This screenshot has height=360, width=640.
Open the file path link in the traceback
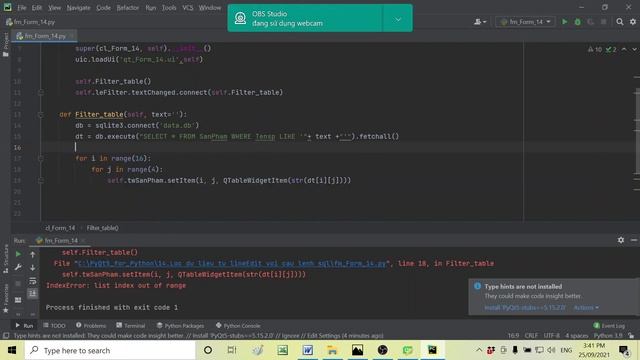tap(231, 264)
